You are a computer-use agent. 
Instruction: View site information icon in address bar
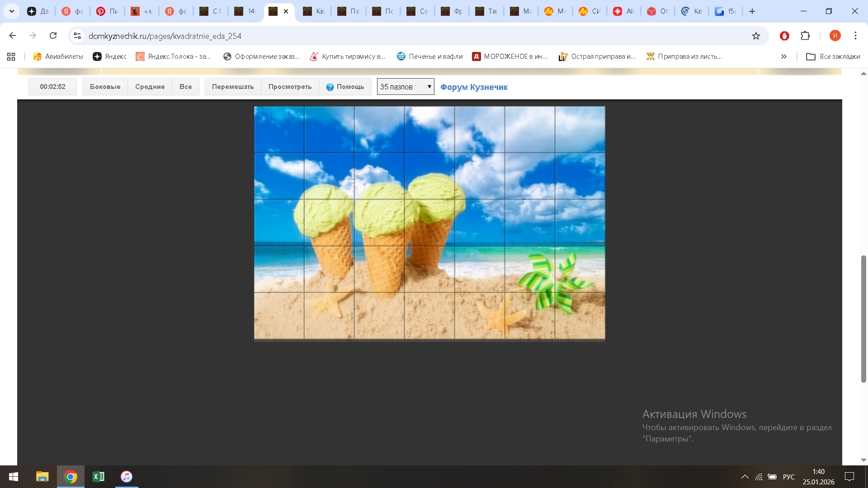point(77,36)
